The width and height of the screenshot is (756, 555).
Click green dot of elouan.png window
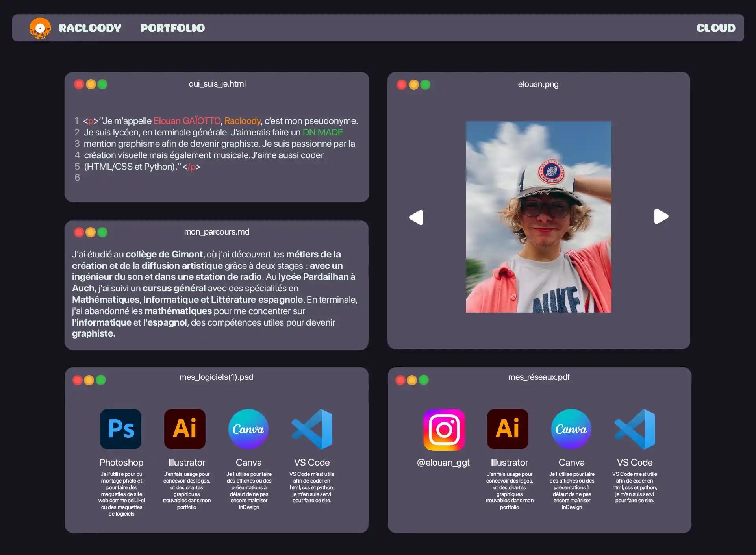(425, 85)
